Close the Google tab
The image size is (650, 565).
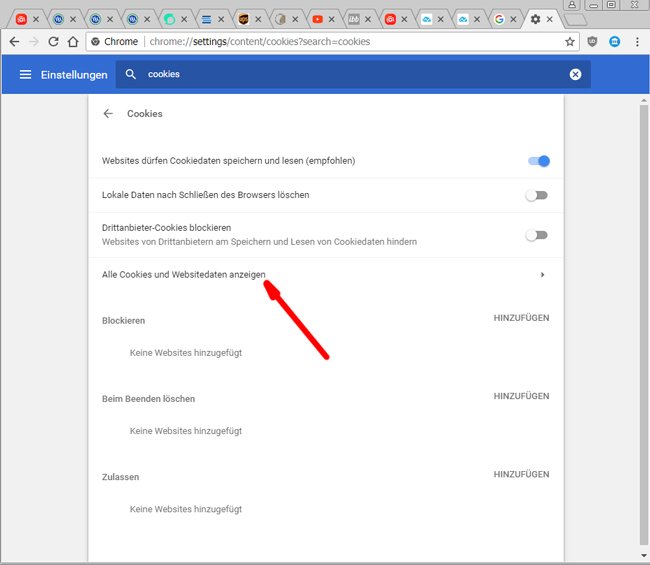tap(513, 19)
